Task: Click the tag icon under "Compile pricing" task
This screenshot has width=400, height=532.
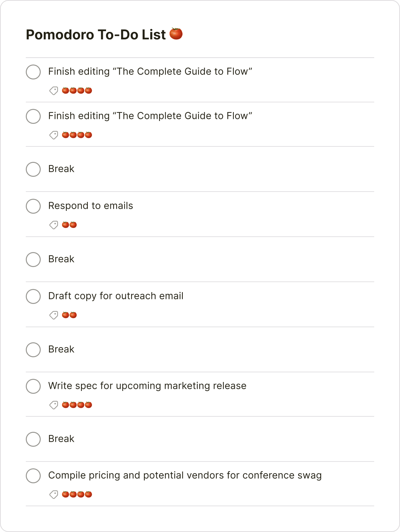Action: point(54,494)
